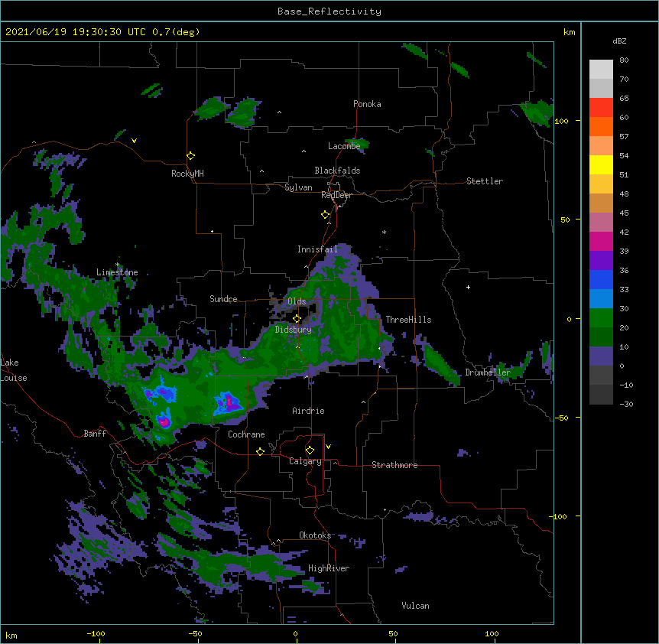Click the Sylvan label
The image size is (659, 644).
click(298, 187)
